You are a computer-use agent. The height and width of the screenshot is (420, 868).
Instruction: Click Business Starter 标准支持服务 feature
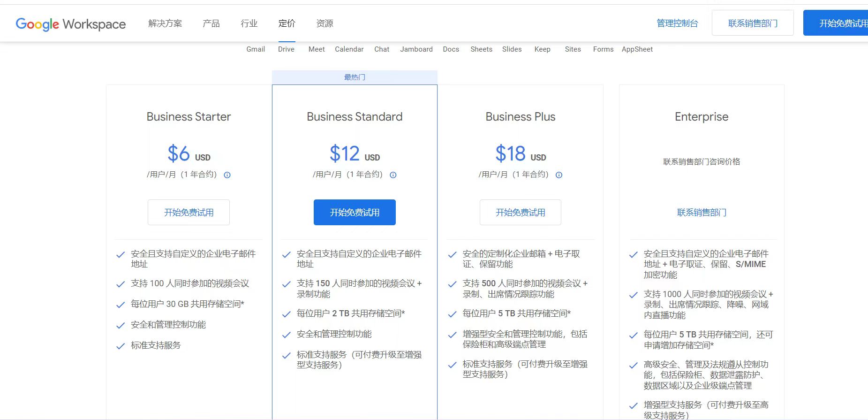click(x=156, y=345)
